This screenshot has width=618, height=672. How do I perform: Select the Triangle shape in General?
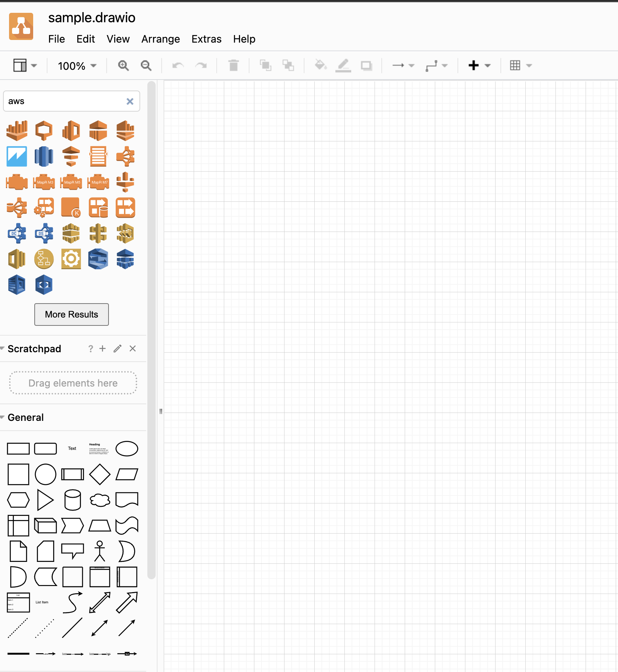tap(45, 500)
